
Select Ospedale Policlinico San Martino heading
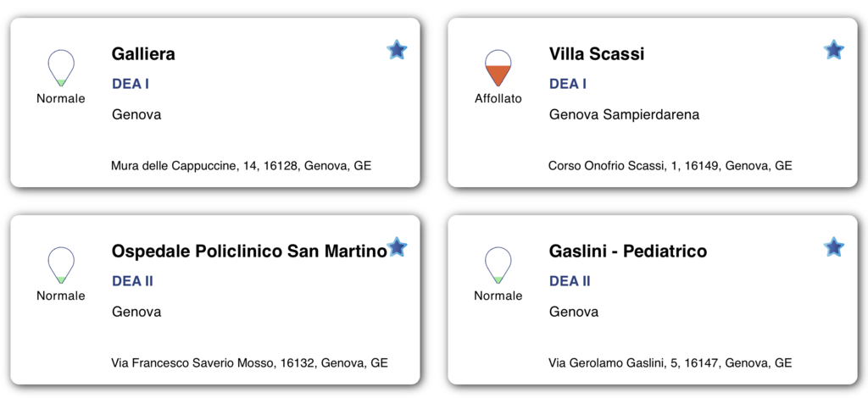coord(249,251)
